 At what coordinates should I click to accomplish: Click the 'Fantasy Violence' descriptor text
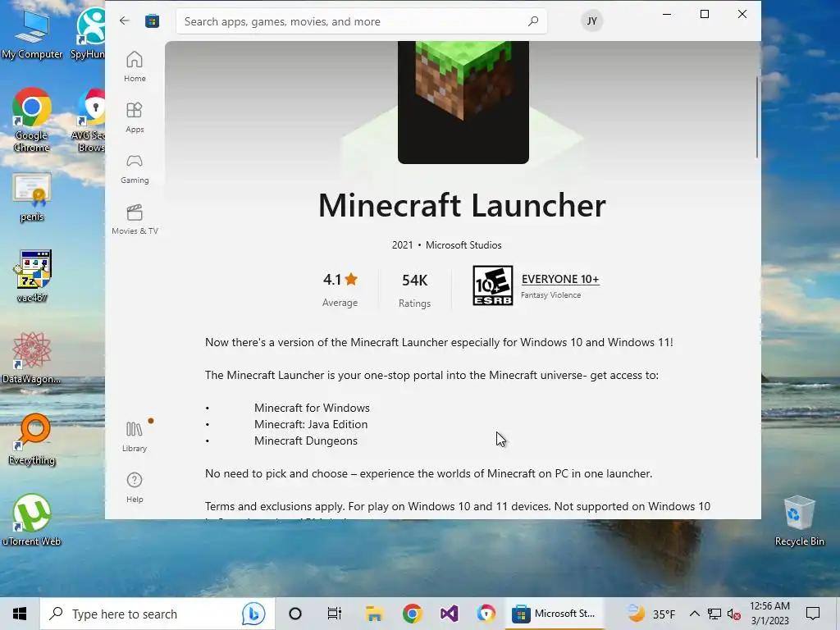point(550,295)
